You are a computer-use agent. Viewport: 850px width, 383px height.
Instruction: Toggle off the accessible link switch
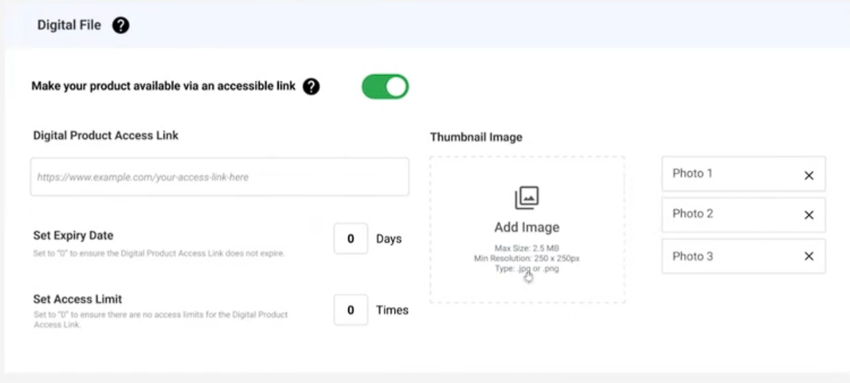(385, 87)
